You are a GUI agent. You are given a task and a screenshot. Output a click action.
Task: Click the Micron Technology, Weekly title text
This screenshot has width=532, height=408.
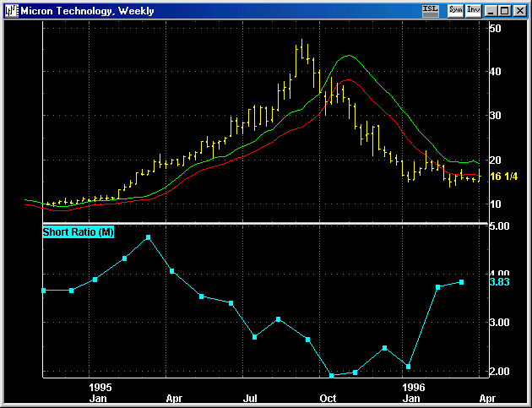pos(88,11)
